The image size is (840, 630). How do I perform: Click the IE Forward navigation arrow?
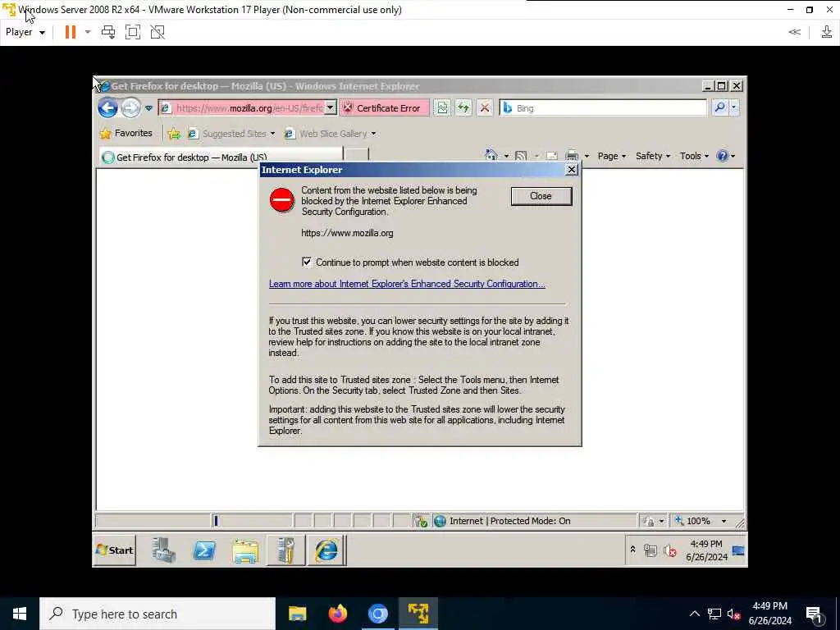click(130, 108)
